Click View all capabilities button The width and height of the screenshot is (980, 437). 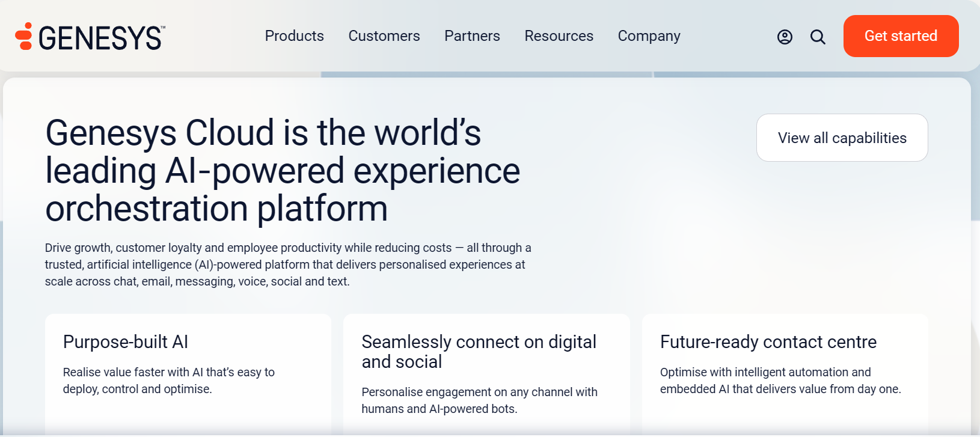coord(842,138)
